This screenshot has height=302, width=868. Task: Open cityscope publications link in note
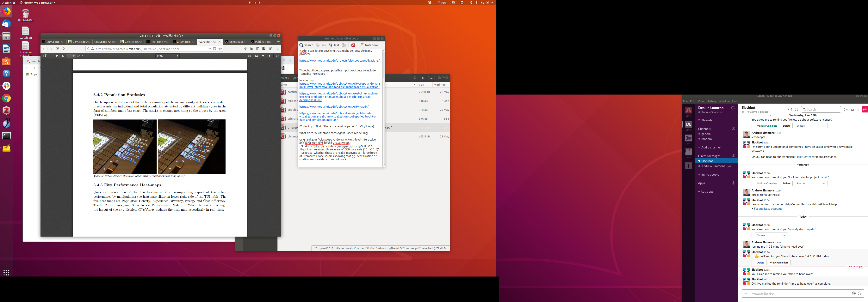coord(339,61)
